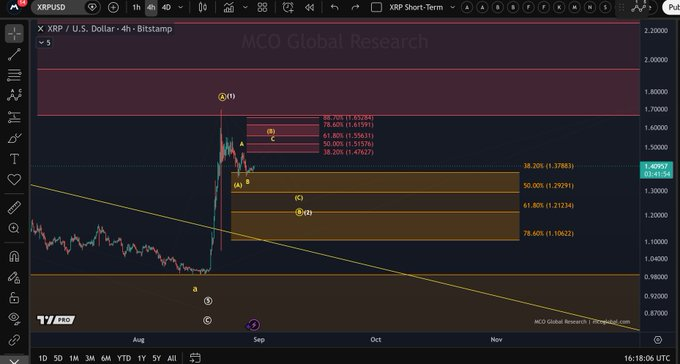This screenshot has height=364, width=680.
Task: Set the date range to YTD
Action: point(124,358)
